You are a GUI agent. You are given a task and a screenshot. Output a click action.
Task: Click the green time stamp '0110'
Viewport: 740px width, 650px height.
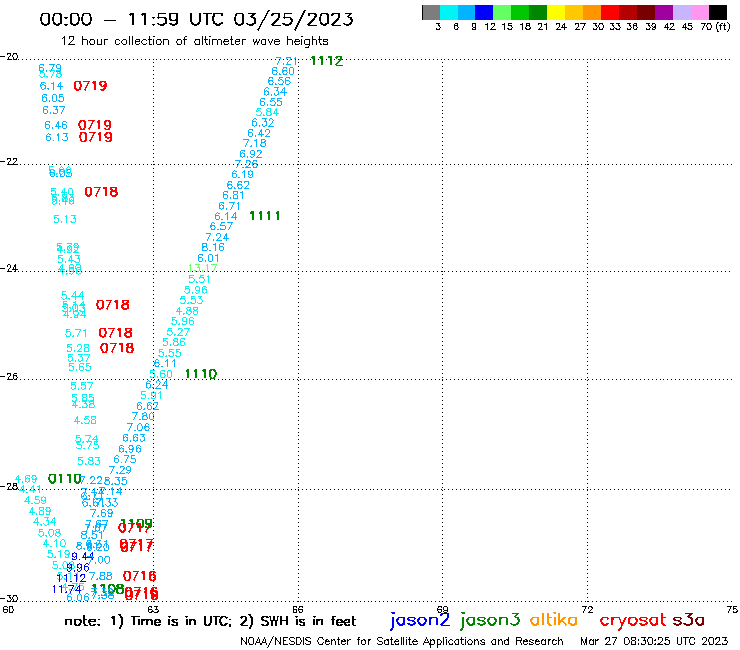click(65, 479)
